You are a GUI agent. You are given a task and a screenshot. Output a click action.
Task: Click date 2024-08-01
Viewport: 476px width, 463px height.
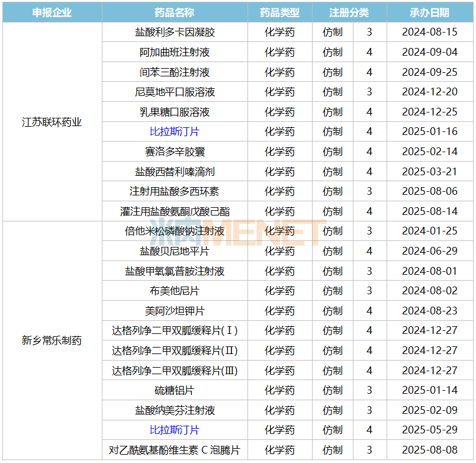click(x=430, y=271)
